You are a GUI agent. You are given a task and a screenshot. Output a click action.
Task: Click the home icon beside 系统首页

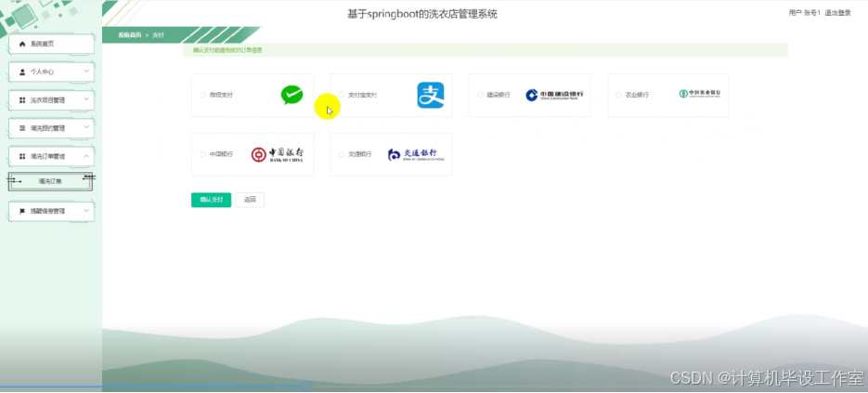[22, 44]
